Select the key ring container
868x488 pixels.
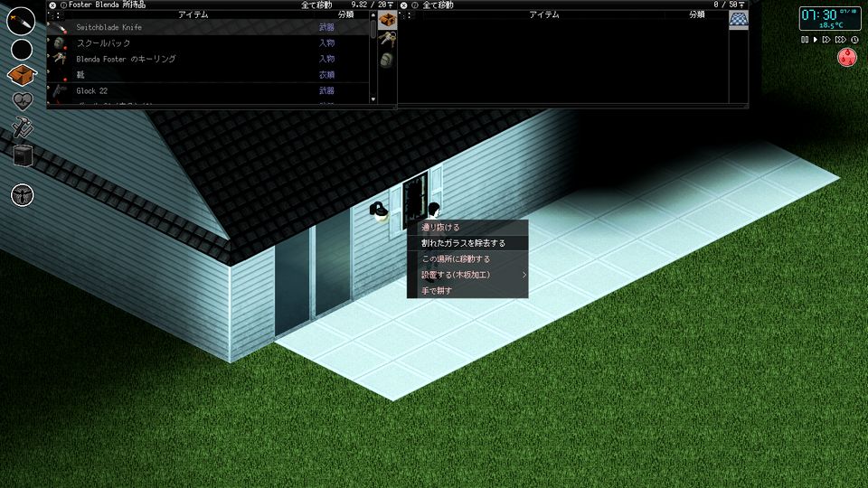tap(388, 40)
